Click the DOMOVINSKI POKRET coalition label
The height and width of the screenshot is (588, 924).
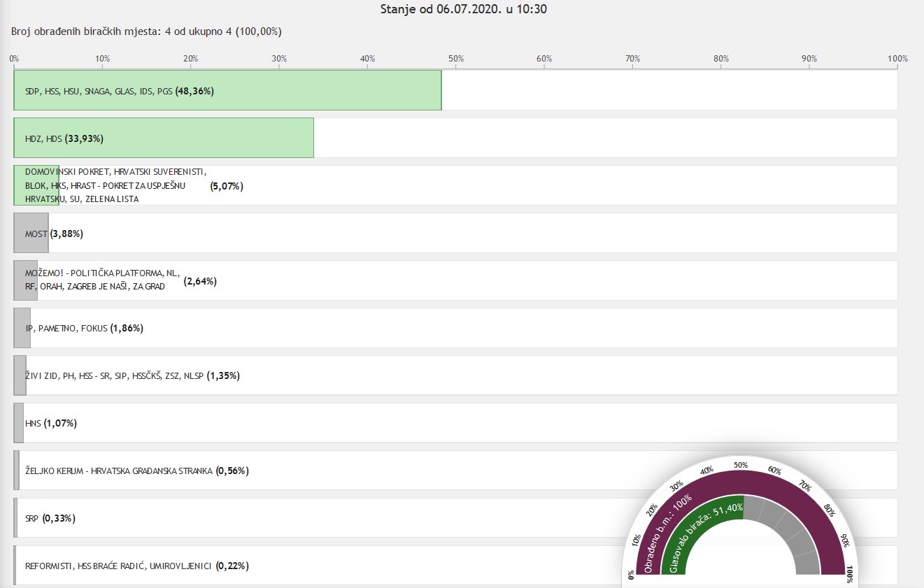click(x=115, y=185)
